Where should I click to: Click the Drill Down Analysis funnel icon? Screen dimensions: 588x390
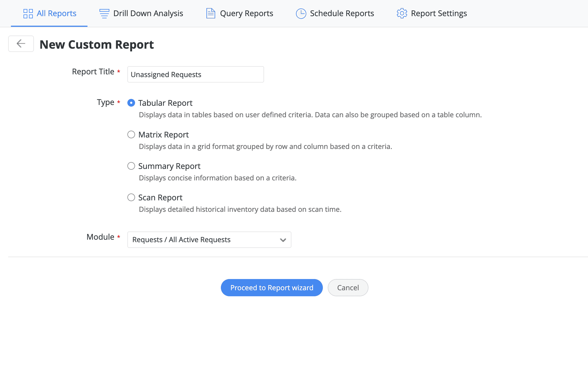104,13
